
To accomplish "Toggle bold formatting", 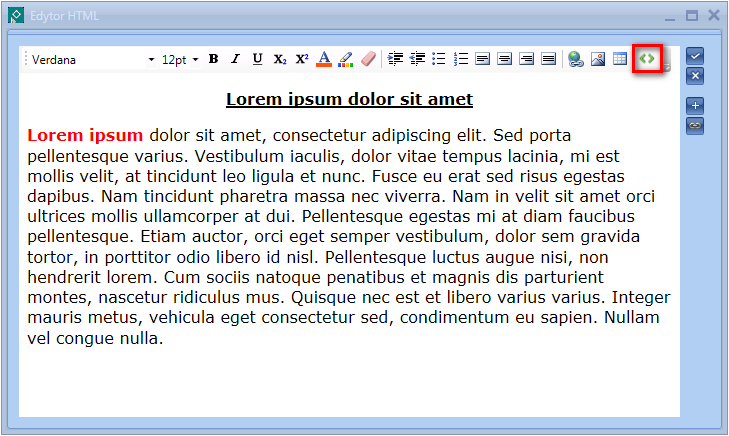I will [213, 59].
